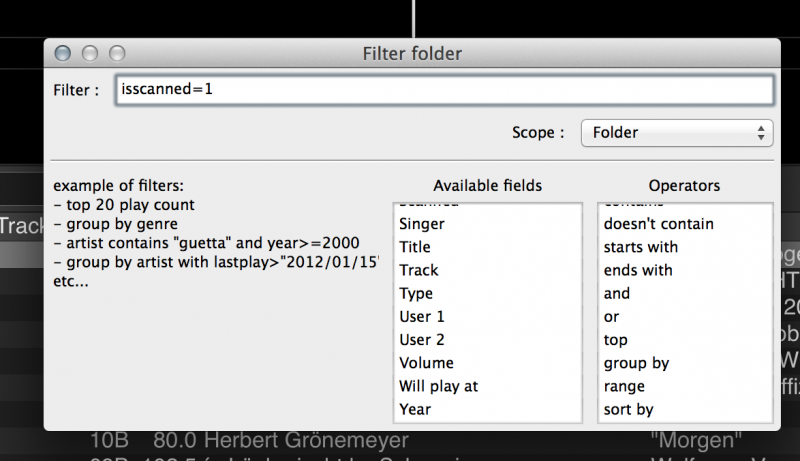The height and width of the screenshot is (461, 800).
Task: Click the Filter text input field
Action: [444, 89]
